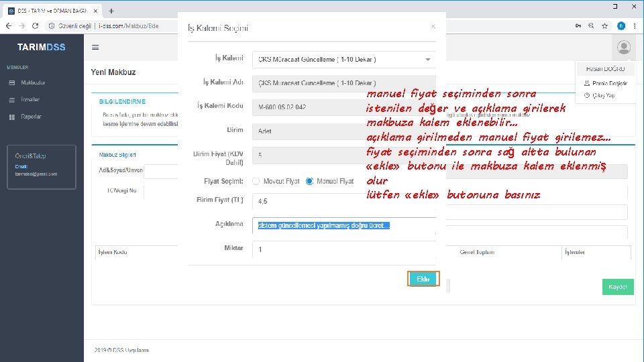Open İcmaller in the sidebar
Viewport: 644px width, 362px height.
30,100
